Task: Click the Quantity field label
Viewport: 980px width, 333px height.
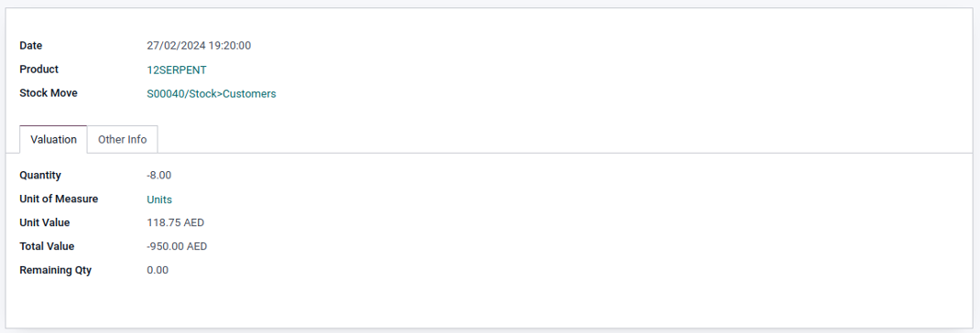Action: coord(40,176)
